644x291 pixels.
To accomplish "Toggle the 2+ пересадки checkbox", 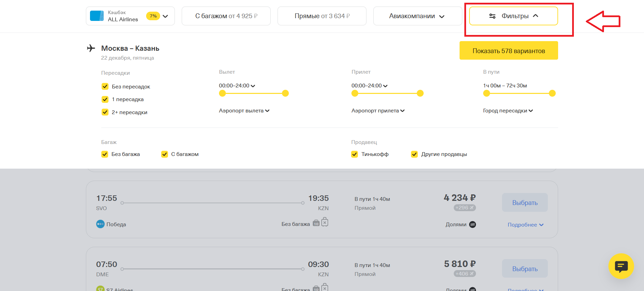I will point(105,112).
